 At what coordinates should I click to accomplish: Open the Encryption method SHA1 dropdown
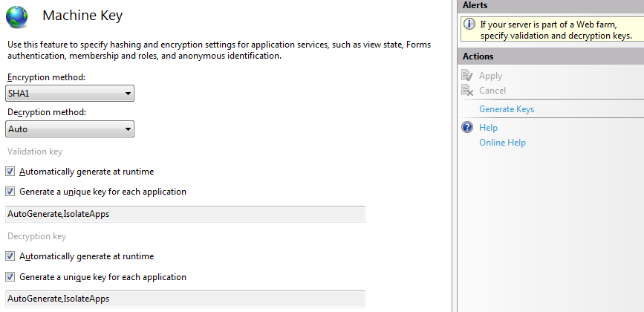click(x=70, y=94)
